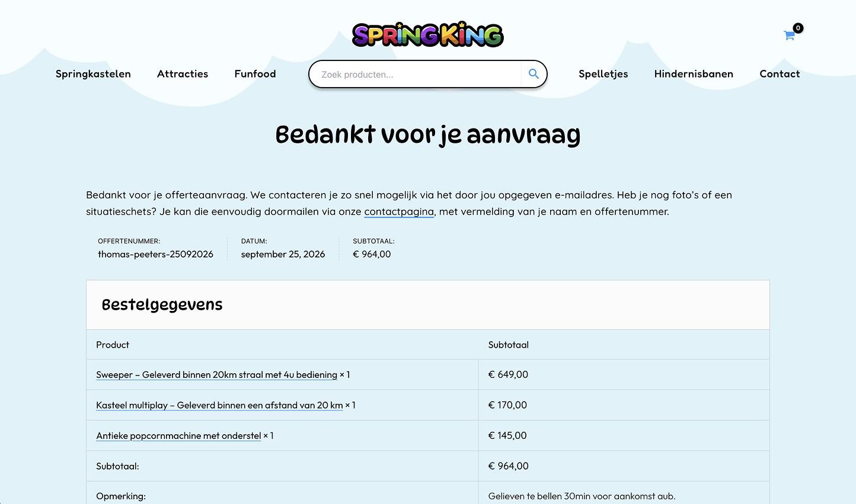
Task: Open the Kasteel multiplay product link
Action: click(x=219, y=405)
